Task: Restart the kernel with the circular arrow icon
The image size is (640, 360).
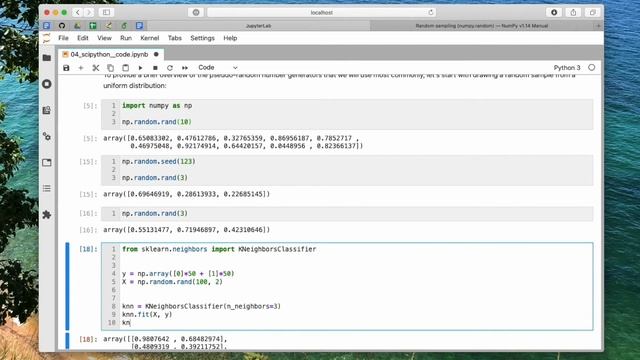Action: point(170,68)
